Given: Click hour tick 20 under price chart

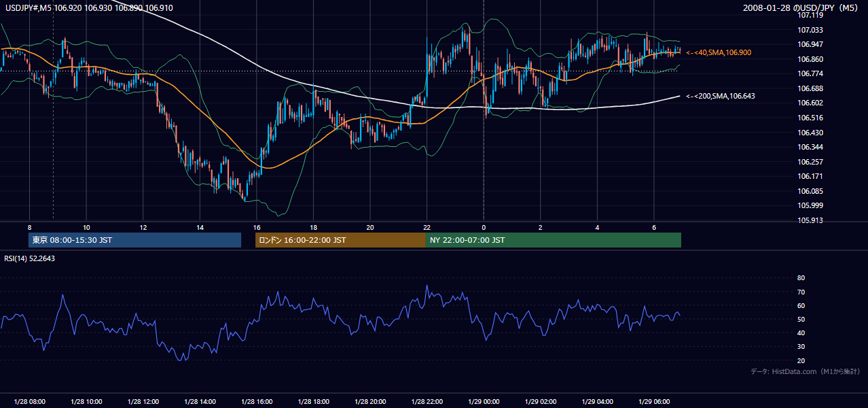Looking at the screenshot, I should (369, 227).
